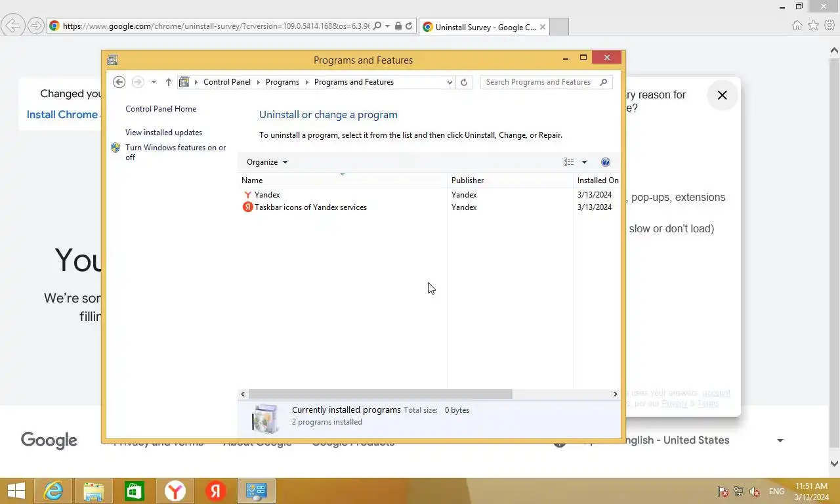Click the search icon in the IE address bar

(377, 26)
